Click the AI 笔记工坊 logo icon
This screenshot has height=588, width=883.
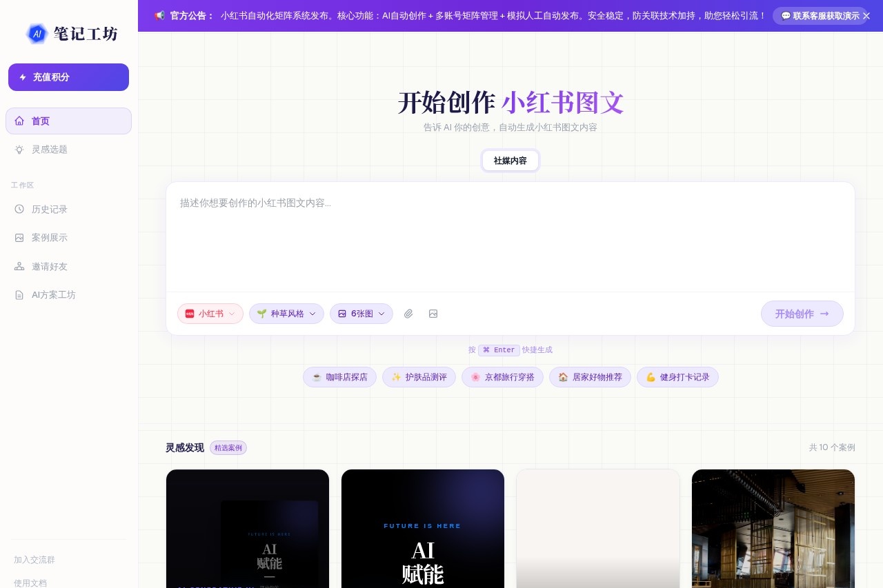coord(37,34)
